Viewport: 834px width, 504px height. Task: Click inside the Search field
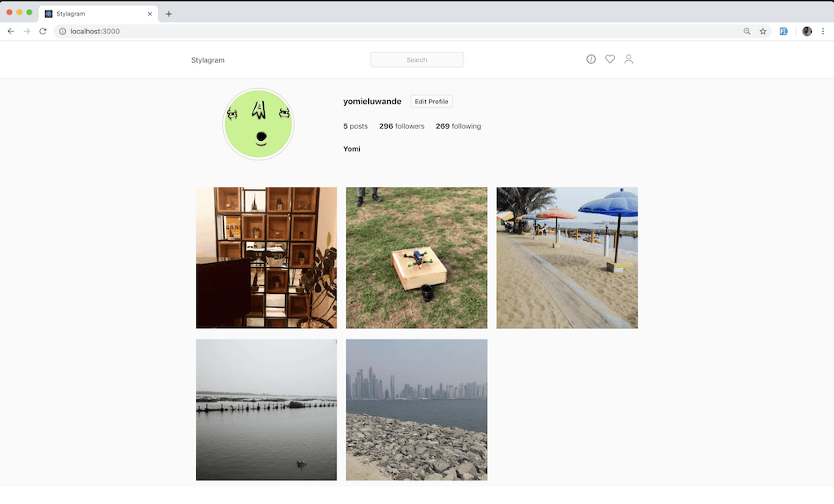pyautogui.click(x=416, y=59)
